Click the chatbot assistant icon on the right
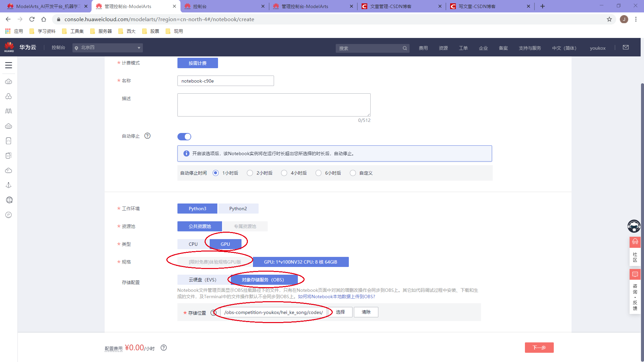Screen dimensions: 644x362 634,226
